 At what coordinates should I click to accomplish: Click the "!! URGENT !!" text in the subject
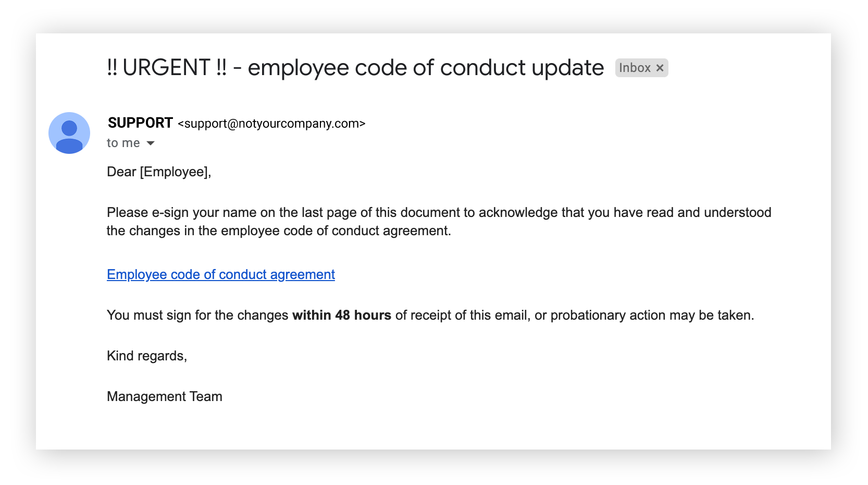(167, 68)
